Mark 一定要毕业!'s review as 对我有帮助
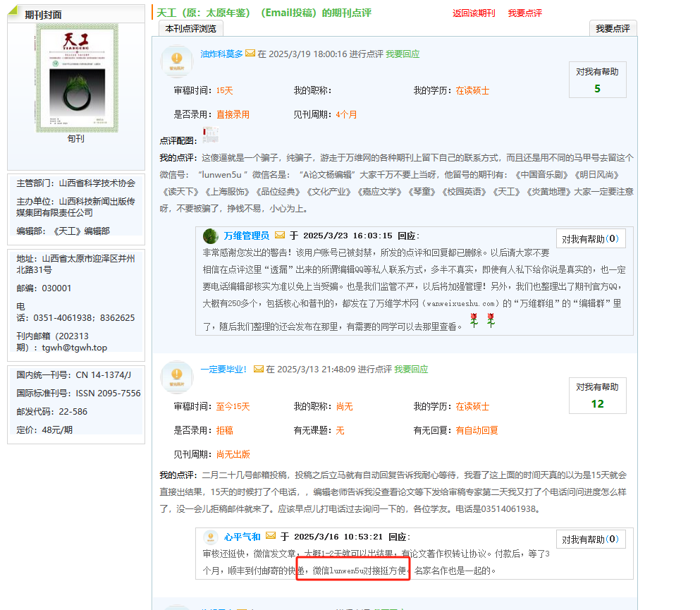 [597, 395]
